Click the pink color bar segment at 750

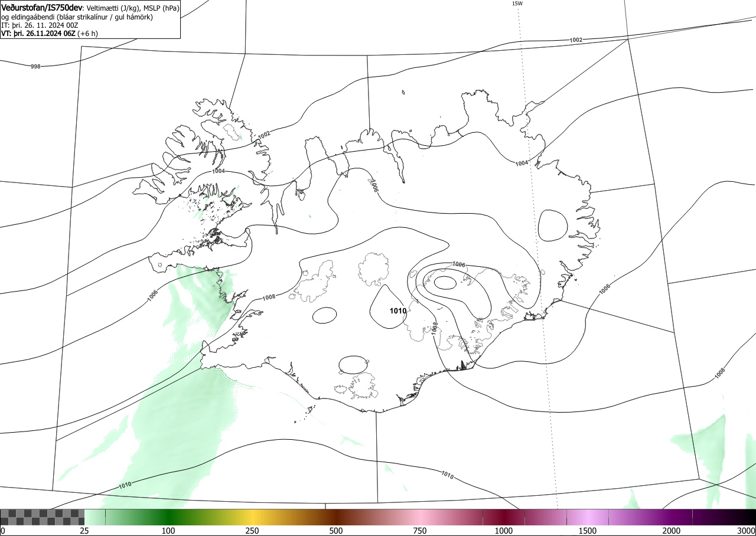click(x=420, y=517)
